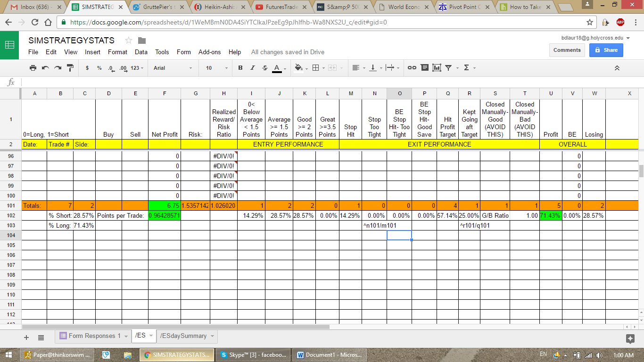This screenshot has height=362, width=644.
Task: Open the font size dropdown
Action: pos(217,68)
